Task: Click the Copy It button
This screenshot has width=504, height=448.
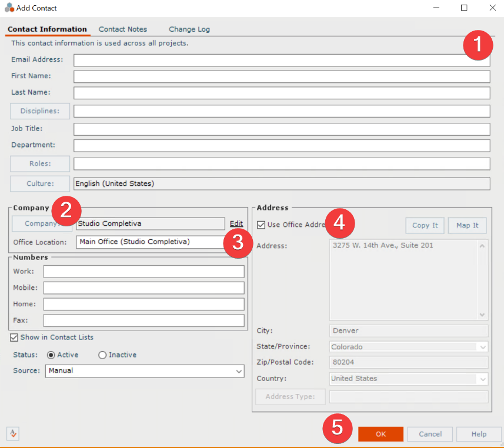Action: point(425,225)
